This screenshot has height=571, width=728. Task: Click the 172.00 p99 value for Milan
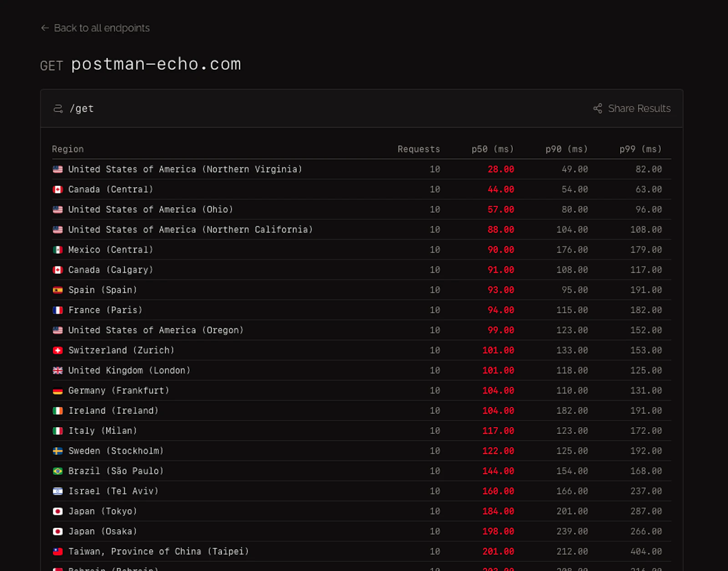pos(646,431)
